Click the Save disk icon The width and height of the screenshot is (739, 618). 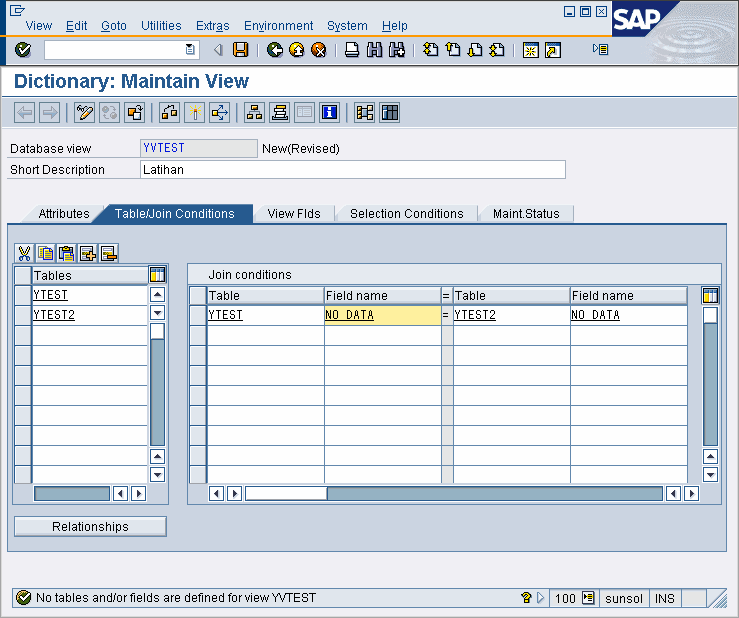240,49
